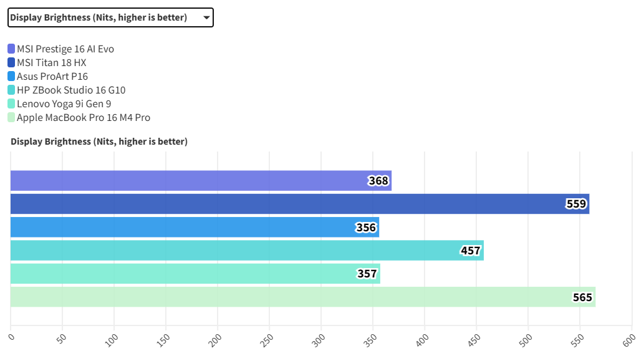This screenshot has width=644, height=361.
Task: Open the Display Brightness metric dropdown
Action: [110, 17]
